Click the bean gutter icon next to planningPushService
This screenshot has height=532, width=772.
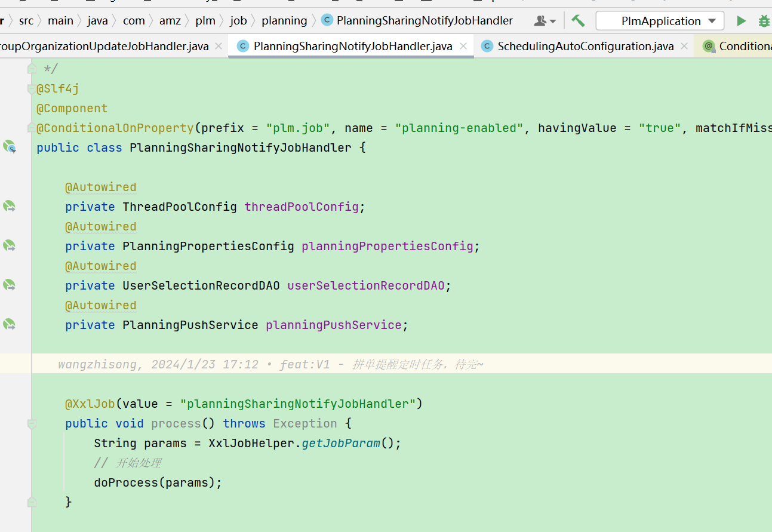click(10, 324)
